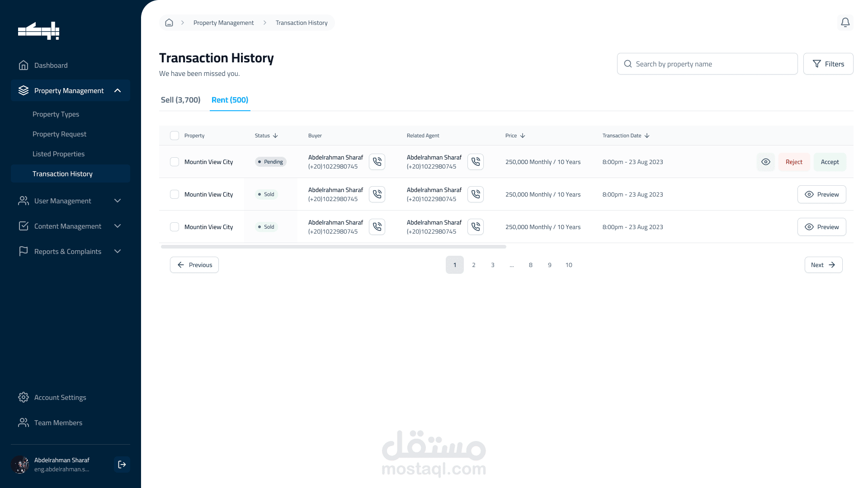Click the home breadcrumb icon
Viewport: 868px width, 488px height.
[x=169, y=23]
